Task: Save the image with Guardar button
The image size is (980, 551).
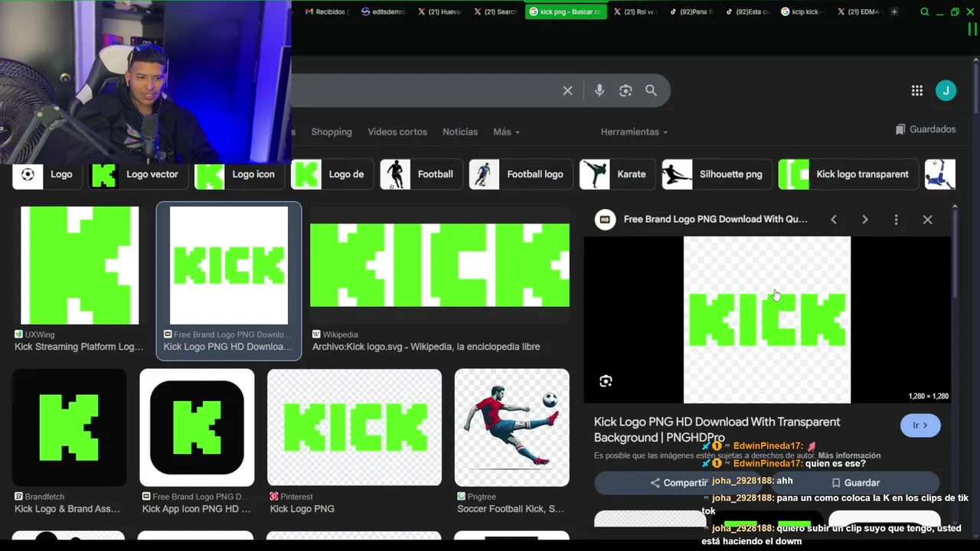Action: (x=855, y=483)
